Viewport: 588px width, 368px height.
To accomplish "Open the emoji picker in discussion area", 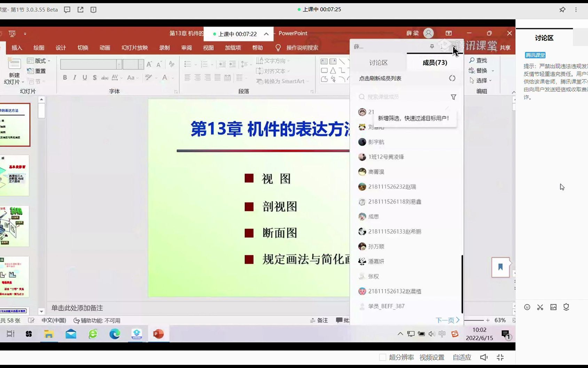I will 527,307.
